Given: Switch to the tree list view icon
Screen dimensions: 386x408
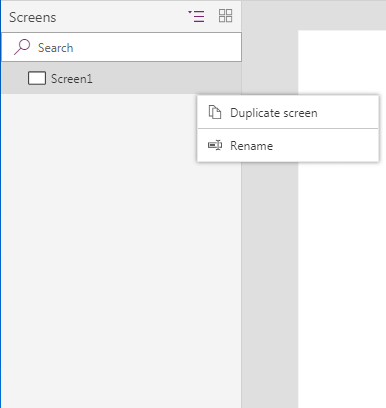Looking at the screenshot, I should point(196,16).
